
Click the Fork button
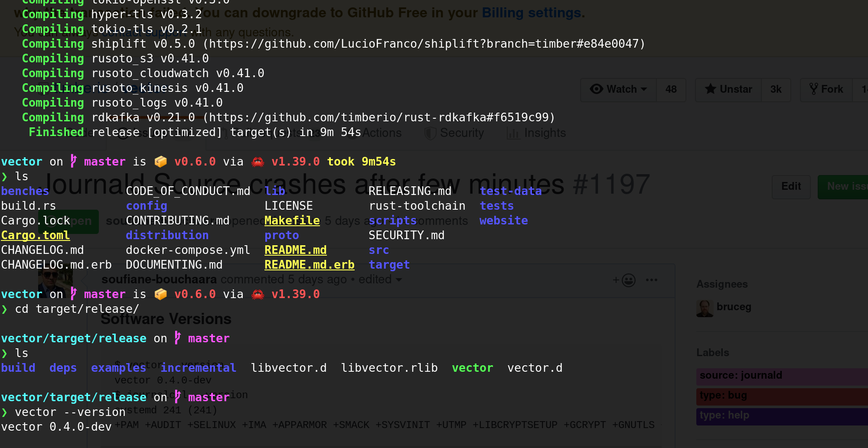826,89
